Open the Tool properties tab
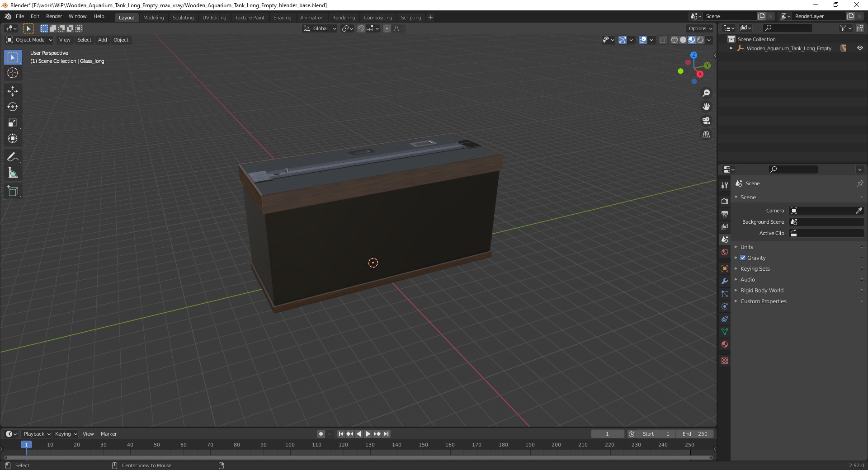The height and width of the screenshot is (470, 868). point(725,185)
